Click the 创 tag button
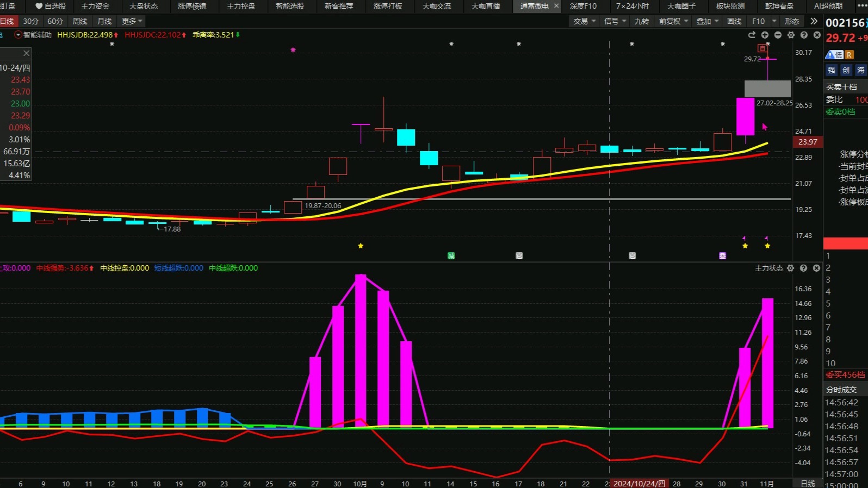 pyautogui.click(x=846, y=70)
